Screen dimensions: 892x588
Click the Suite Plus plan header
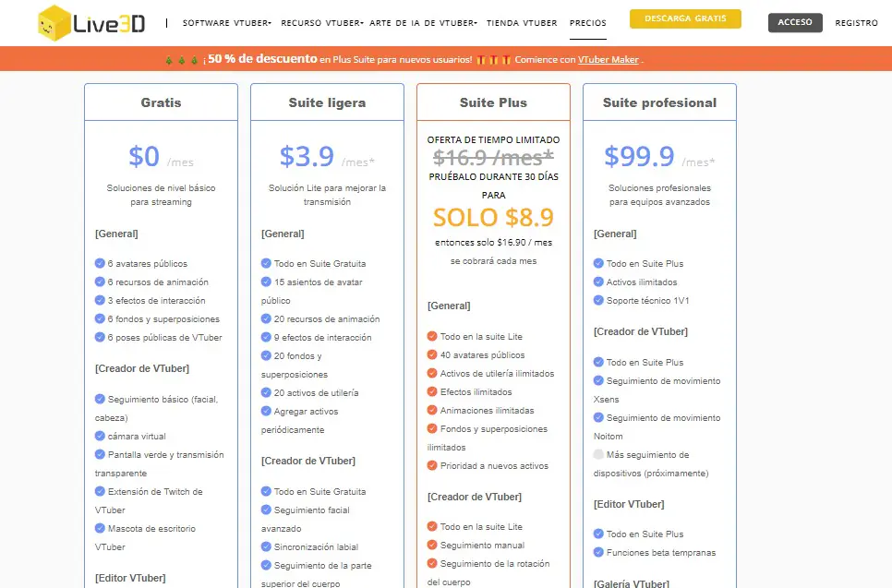coord(493,102)
